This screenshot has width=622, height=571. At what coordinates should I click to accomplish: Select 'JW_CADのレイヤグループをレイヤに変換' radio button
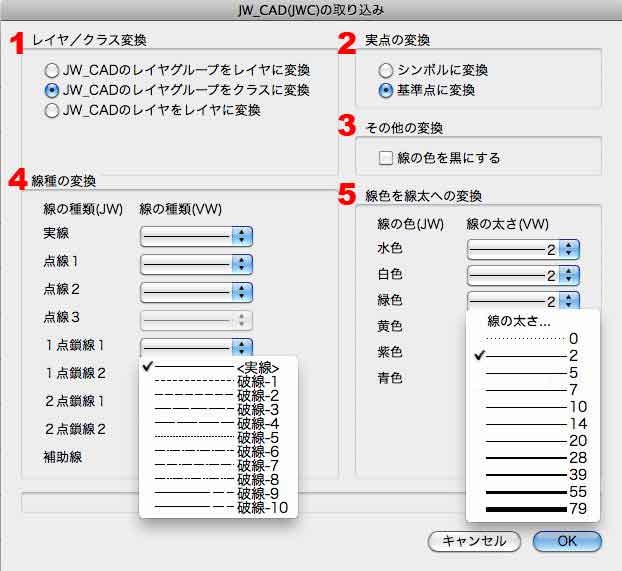tap(52, 71)
